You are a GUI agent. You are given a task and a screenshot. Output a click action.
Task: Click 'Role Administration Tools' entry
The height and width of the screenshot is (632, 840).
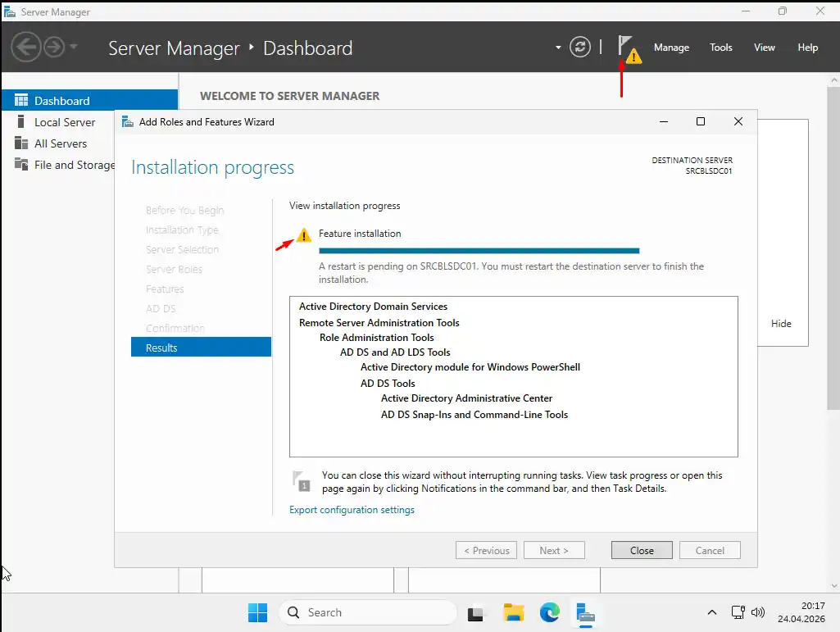click(x=377, y=338)
